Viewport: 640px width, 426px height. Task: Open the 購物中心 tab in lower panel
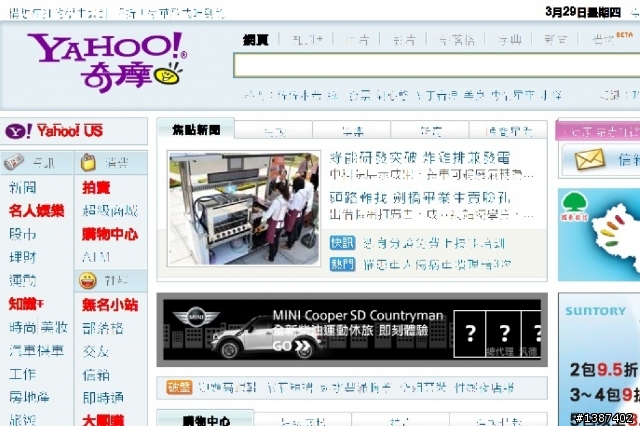(x=206, y=419)
